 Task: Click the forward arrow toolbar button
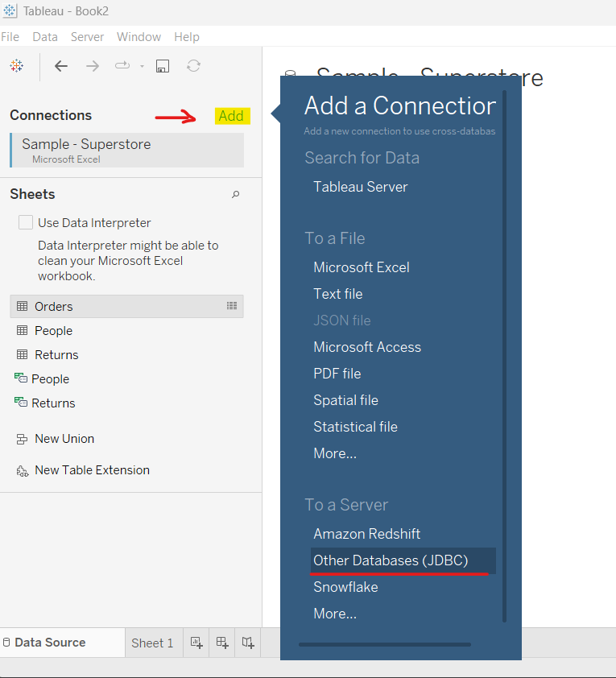[93, 66]
